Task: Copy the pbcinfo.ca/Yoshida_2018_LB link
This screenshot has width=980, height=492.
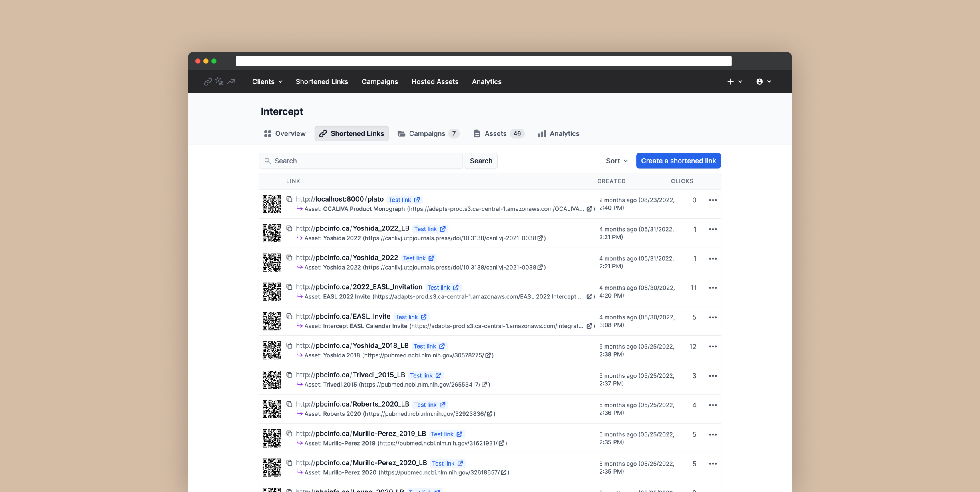Action: point(289,345)
